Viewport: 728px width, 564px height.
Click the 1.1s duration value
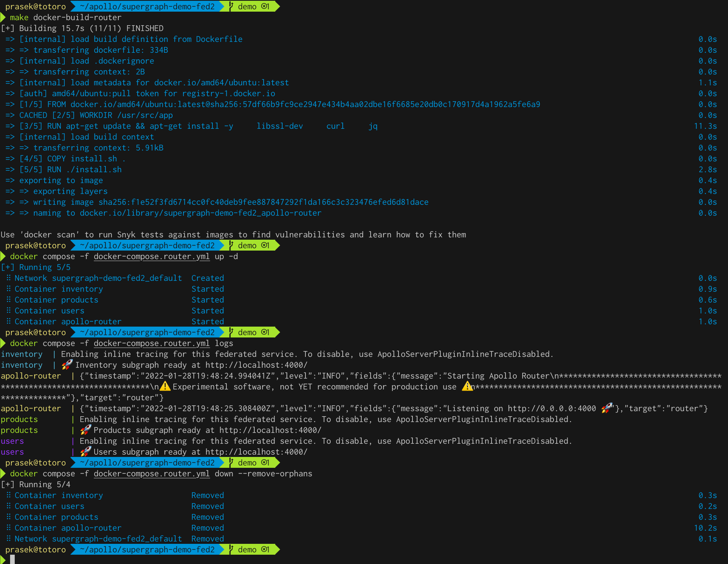[707, 83]
